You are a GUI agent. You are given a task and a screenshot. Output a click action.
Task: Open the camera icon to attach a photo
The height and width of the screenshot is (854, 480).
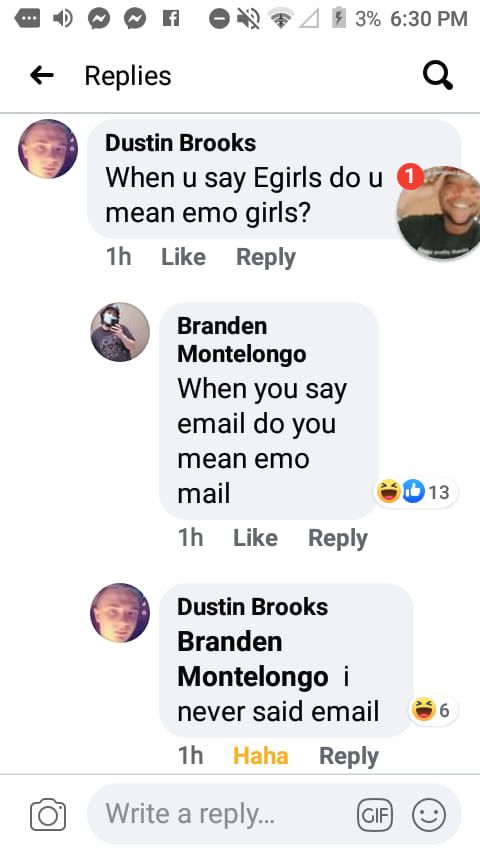[48, 815]
